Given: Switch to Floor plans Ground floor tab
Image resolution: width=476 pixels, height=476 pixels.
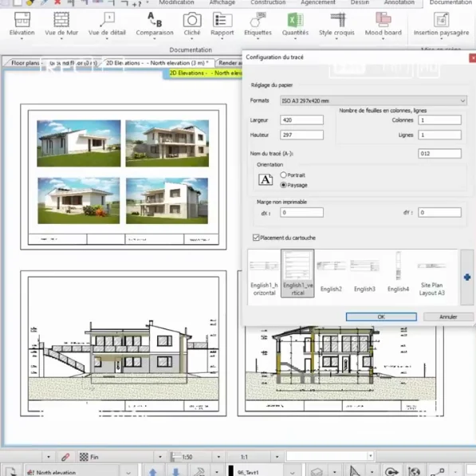Looking at the screenshot, I should coord(54,63).
